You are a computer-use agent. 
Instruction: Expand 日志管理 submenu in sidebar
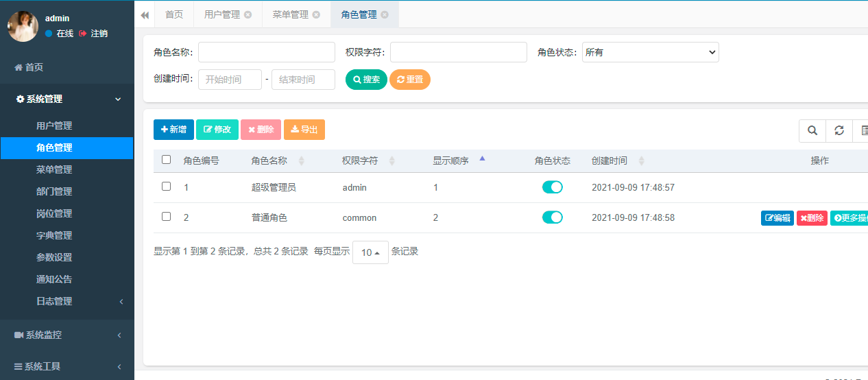(67, 301)
